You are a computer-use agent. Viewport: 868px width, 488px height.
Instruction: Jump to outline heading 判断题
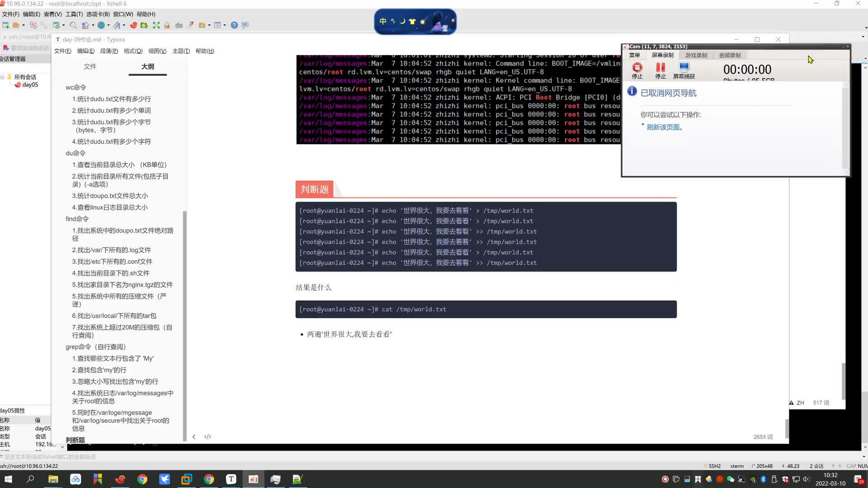[75, 440]
